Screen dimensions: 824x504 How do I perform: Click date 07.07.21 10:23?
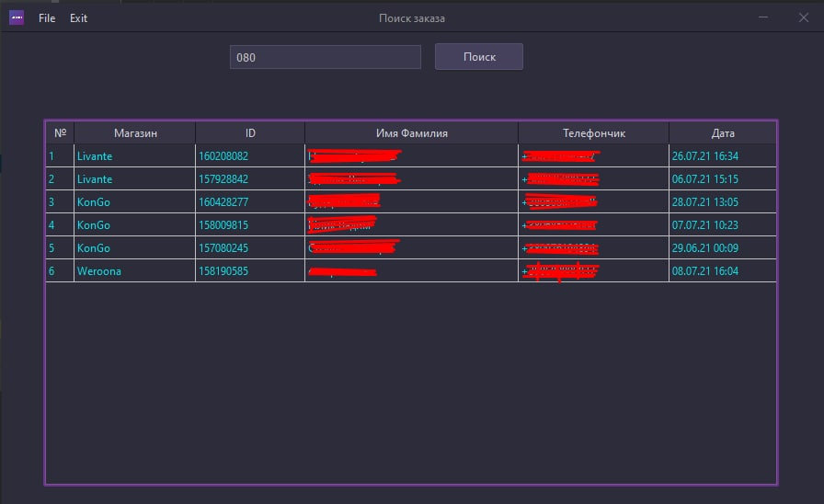pyautogui.click(x=723, y=225)
